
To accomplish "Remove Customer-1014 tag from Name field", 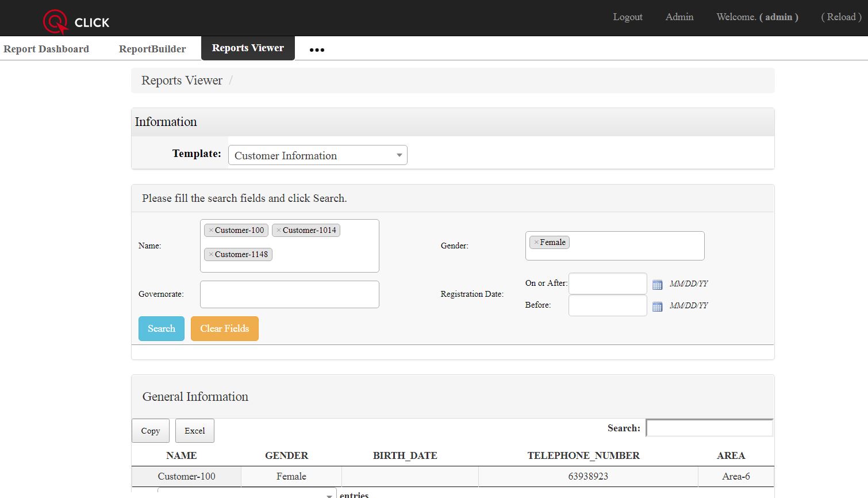I will (279, 231).
